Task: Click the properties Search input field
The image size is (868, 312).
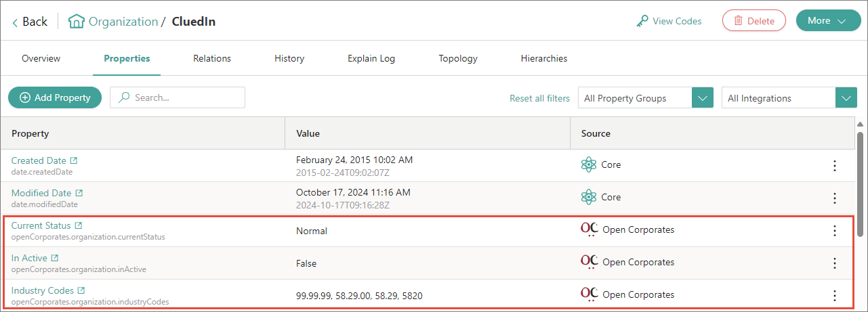Action: click(184, 97)
